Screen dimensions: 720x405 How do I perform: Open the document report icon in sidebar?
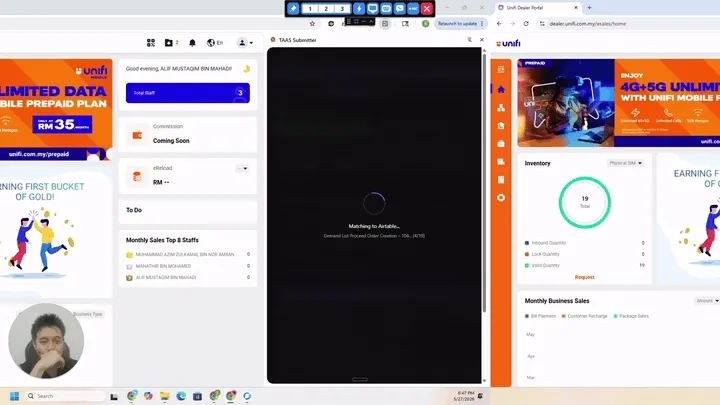pos(501,179)
